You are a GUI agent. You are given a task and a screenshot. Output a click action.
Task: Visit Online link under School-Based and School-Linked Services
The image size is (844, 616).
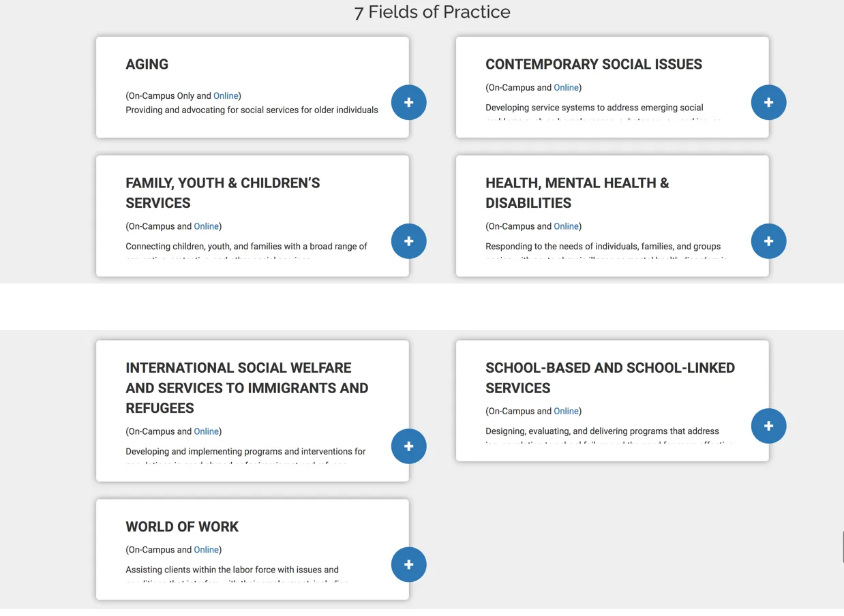(x=566, y=411)
